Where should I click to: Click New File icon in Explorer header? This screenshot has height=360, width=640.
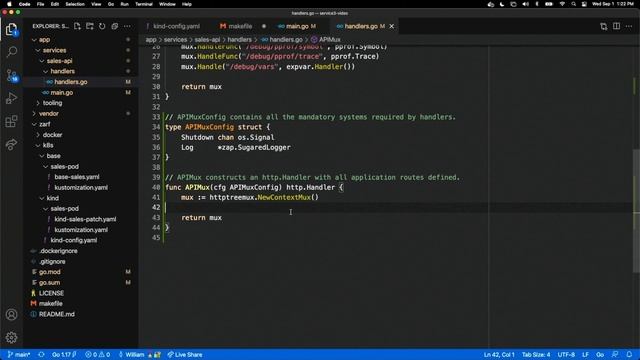point(78,26)
